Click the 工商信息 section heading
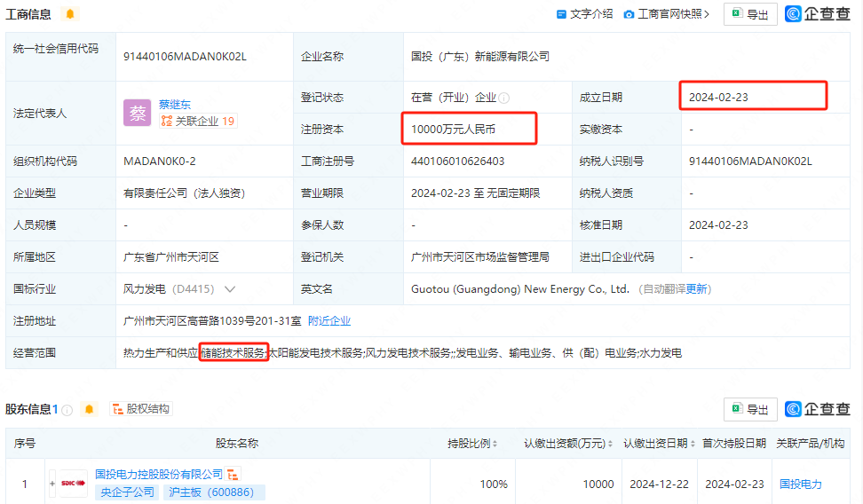Viewport: 863px width, 504px height. click(x=28, y=14)
